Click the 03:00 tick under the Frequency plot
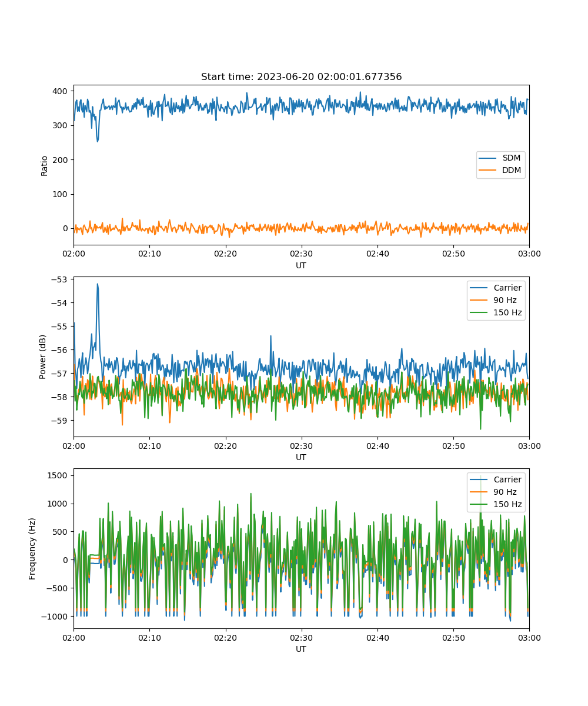This screenshot has width=588, height=706. coord(529,637)
